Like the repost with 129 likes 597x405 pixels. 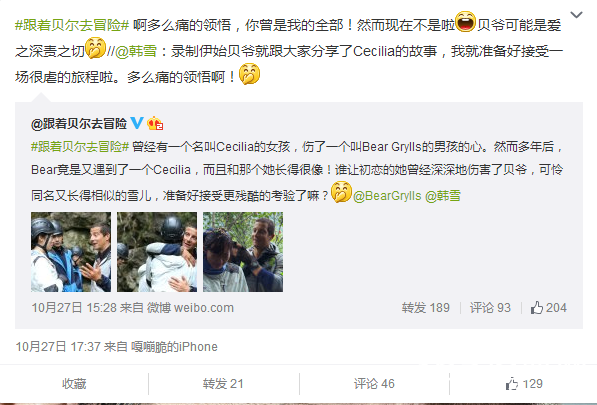(x=524, y=384)
